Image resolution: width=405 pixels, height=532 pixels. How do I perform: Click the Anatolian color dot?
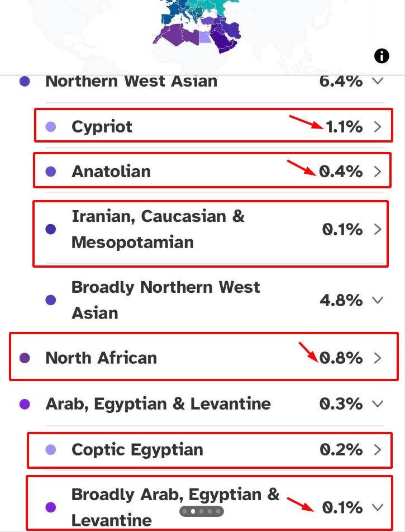51,172
